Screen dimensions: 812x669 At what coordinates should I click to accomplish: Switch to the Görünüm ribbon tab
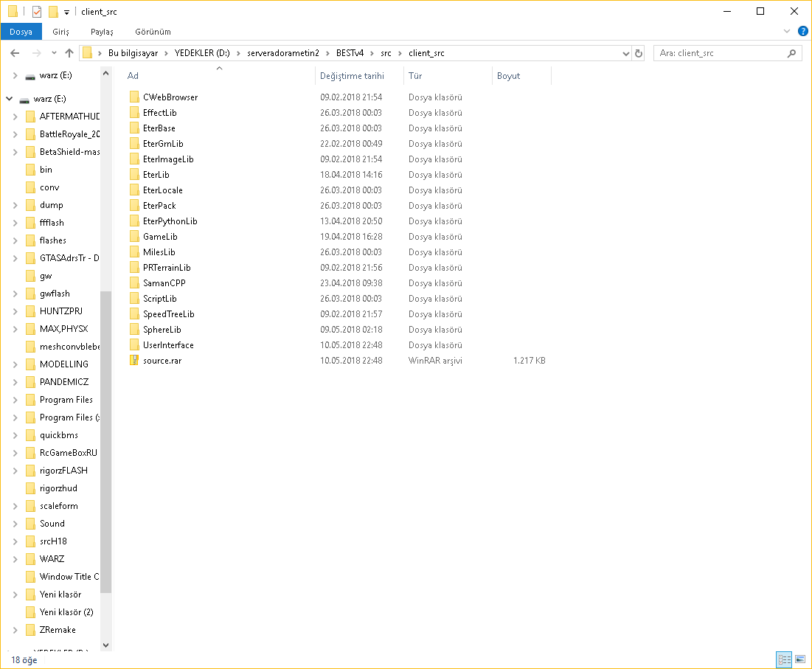(x=153, y=32)
